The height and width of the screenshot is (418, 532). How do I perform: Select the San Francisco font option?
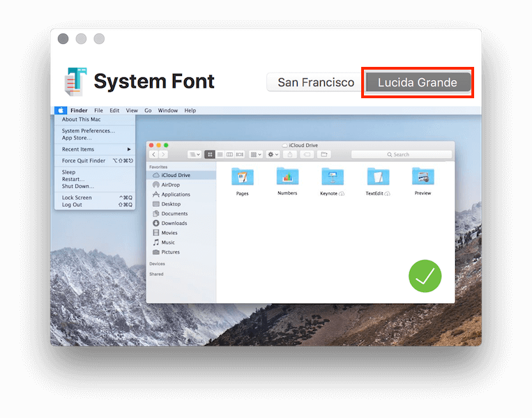click(x=316, y=82)
